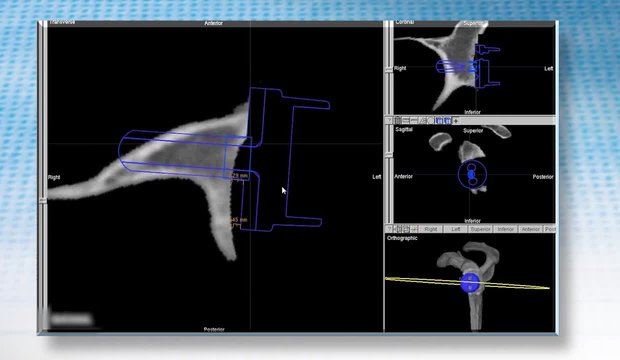Select the implant peg outline in the transverse view
Image resolution: width=620 pixels, height=360 pixels.
185,154
